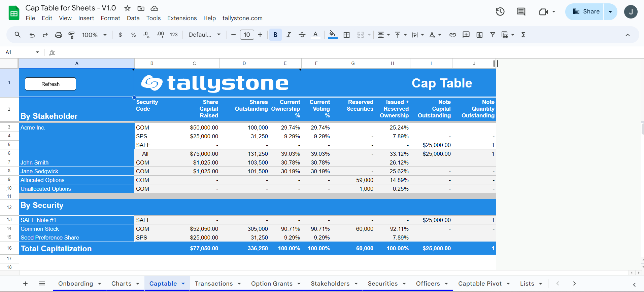644x292 pixels.
Task: Show the all sheets list
Action: [x=42, y=284]
